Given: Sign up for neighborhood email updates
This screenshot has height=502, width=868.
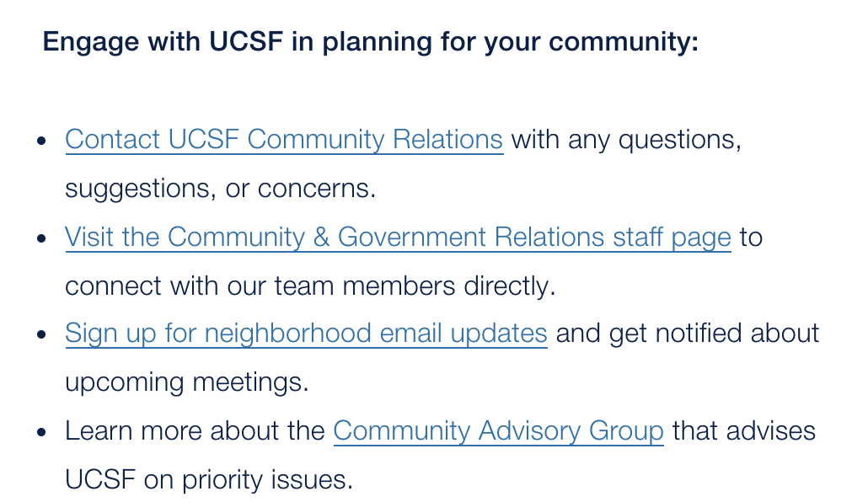Looking at the screenshot, I should coord(306,334).
